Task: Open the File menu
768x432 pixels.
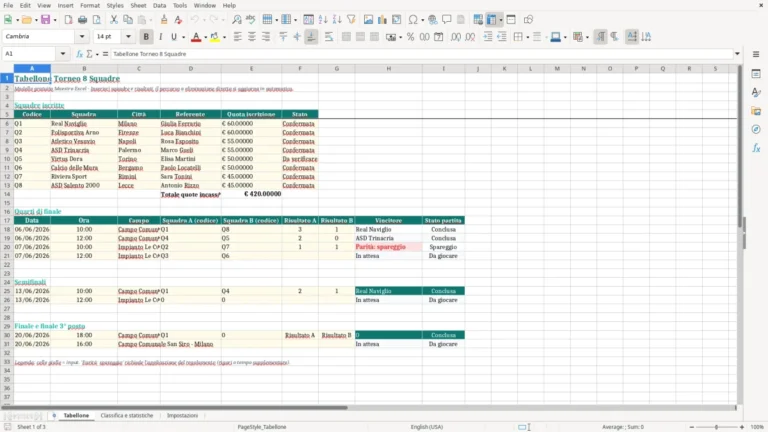Action: (x=8, y=5)
